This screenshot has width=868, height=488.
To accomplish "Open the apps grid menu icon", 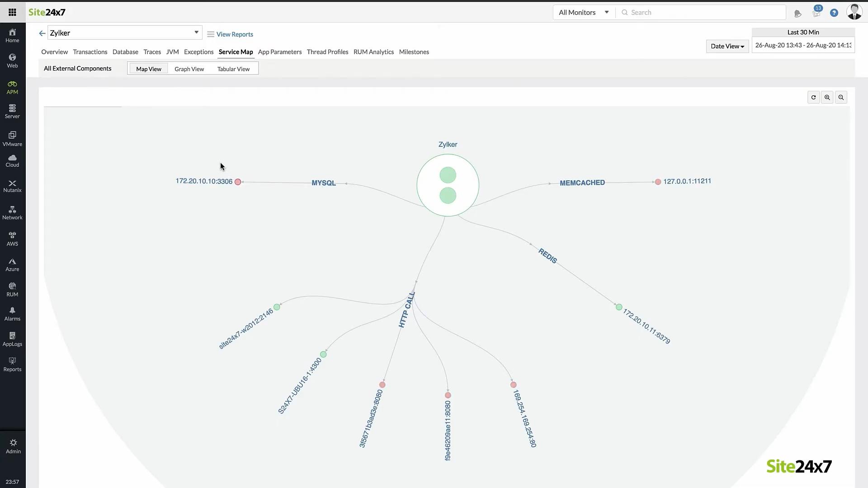I will click(12, 12).
